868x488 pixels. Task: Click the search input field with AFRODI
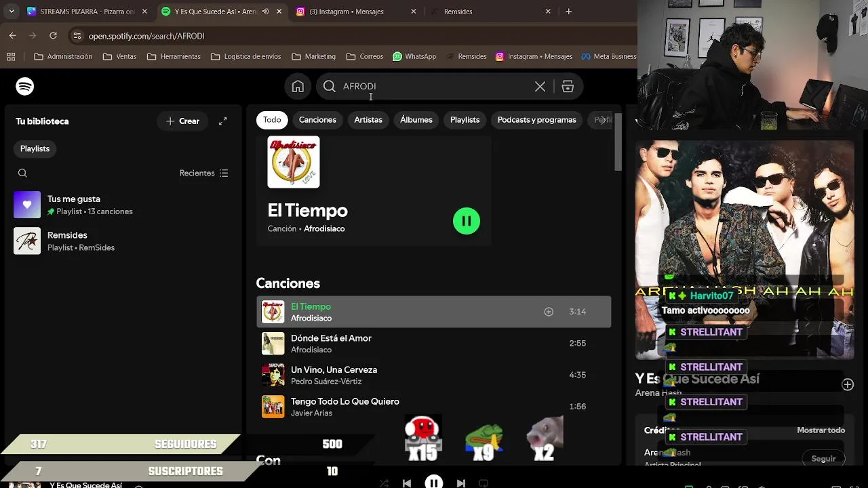tap(434, 86)
